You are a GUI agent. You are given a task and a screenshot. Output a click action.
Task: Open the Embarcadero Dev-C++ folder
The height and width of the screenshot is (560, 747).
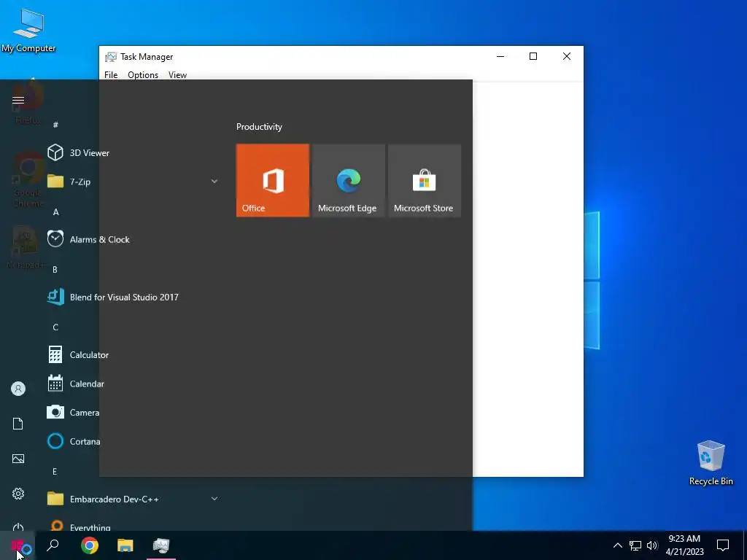coord(133,499)
